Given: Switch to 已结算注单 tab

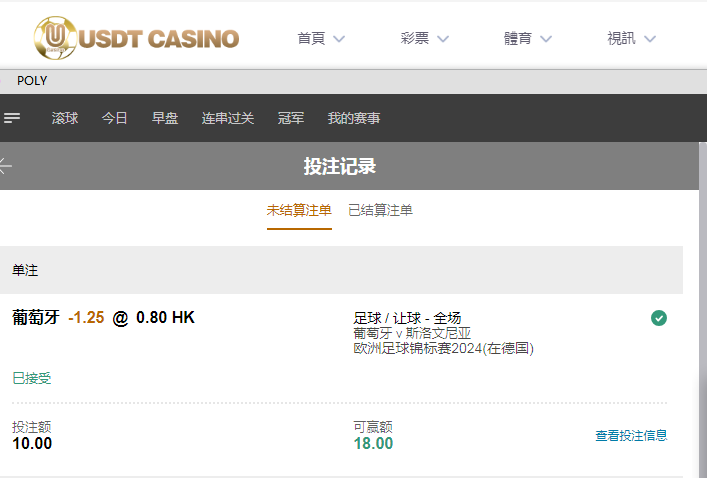Looking at the screenshot, I should 380,211.
